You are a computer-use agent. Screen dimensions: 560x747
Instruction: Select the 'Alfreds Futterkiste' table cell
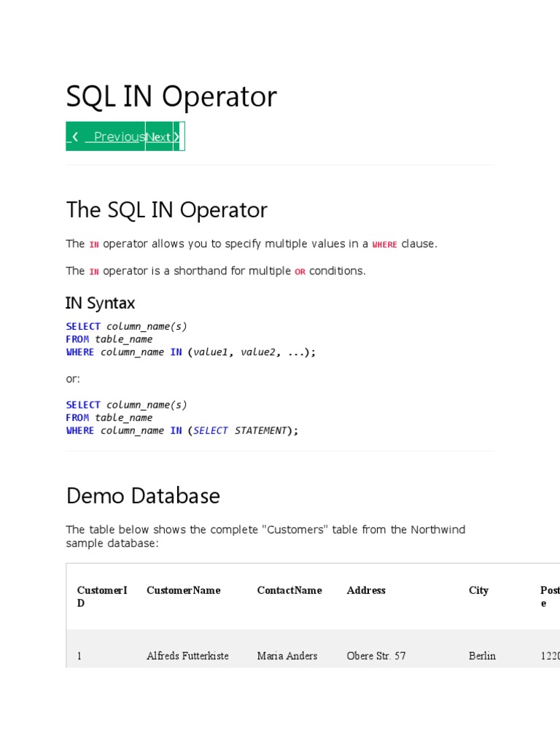[187, 656]
